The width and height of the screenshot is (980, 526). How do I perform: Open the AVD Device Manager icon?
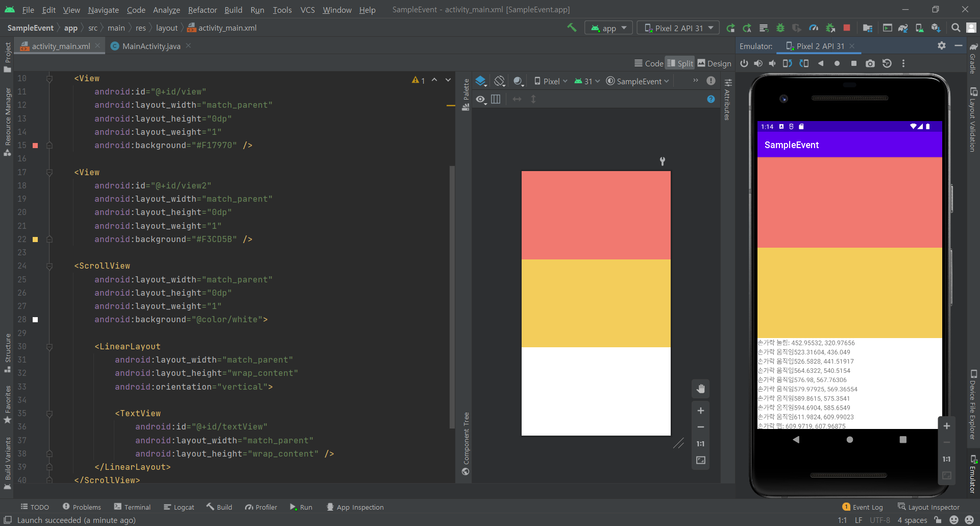(x=919, y=28)
